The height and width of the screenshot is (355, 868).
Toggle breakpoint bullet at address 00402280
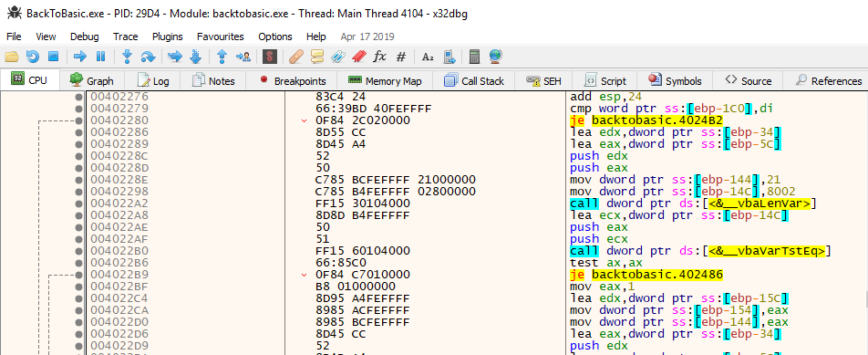79,120
